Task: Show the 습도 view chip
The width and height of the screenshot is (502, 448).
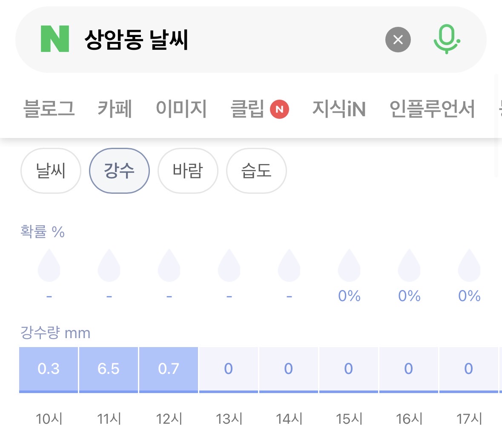Action: click(x=256, y=171)
